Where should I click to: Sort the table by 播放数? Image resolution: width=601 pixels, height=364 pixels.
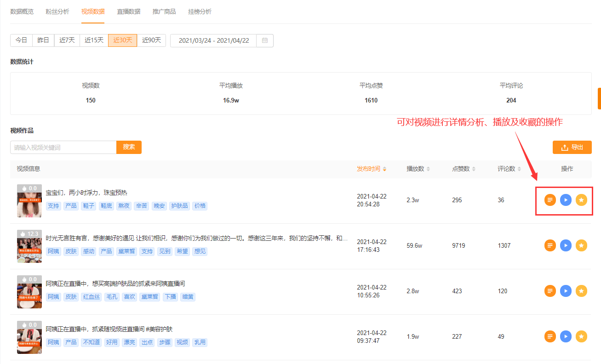[x=418, y=169]
